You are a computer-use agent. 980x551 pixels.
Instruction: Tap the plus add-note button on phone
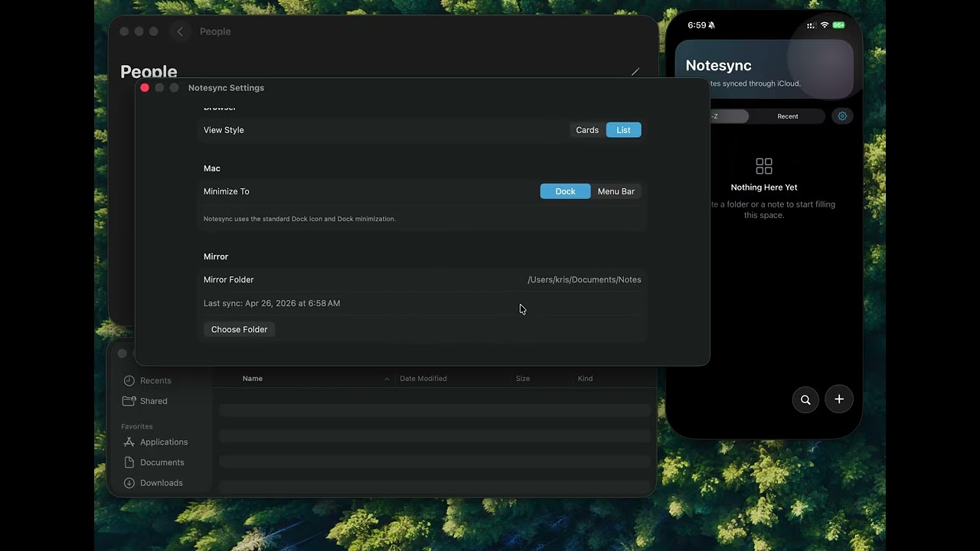click(x=839, y=399)
